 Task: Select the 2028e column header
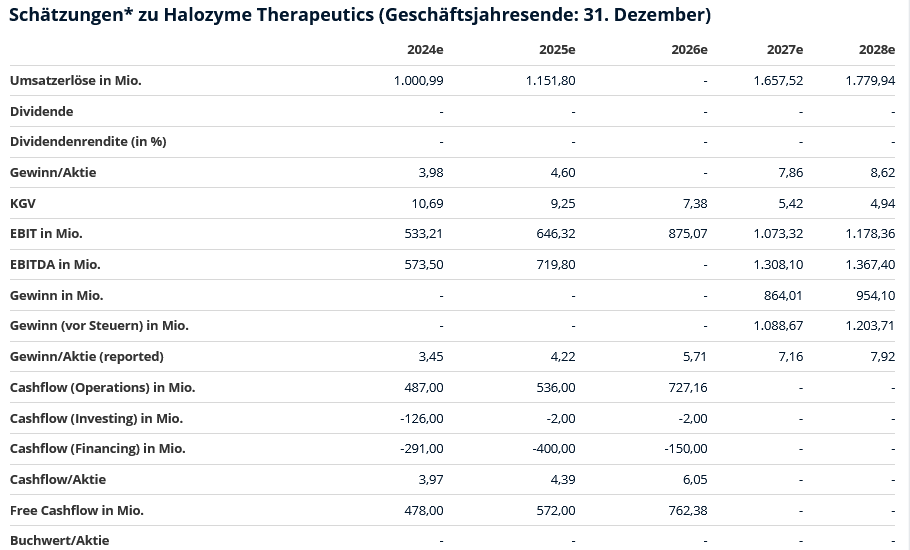point(877,50)
